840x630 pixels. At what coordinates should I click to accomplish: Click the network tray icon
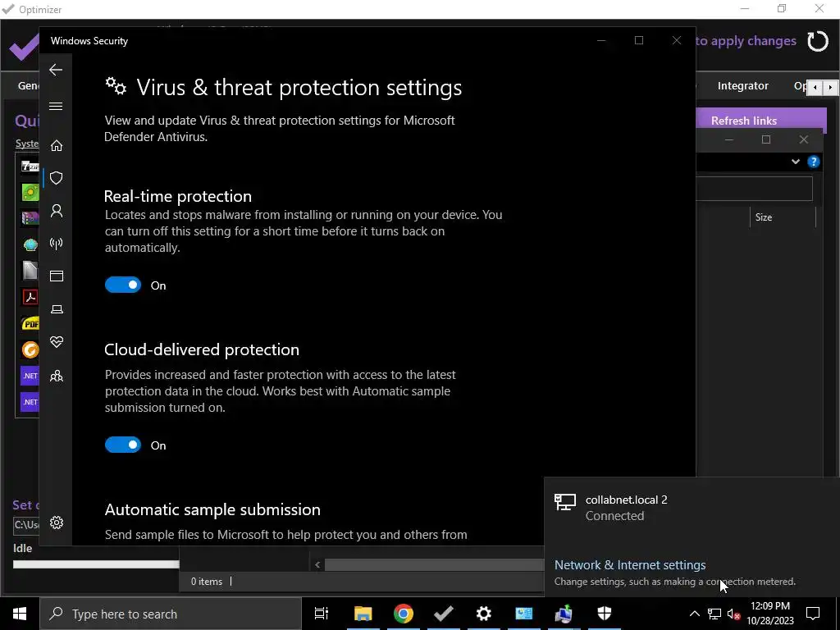pos(714,614)
